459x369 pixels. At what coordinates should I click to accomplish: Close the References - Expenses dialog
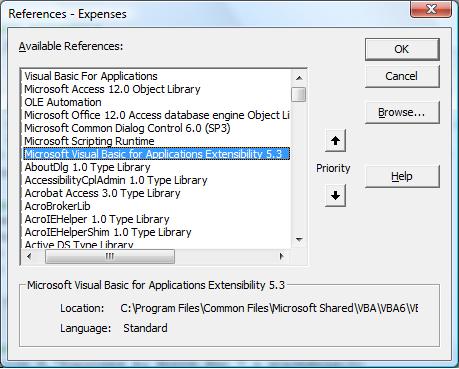431,9
